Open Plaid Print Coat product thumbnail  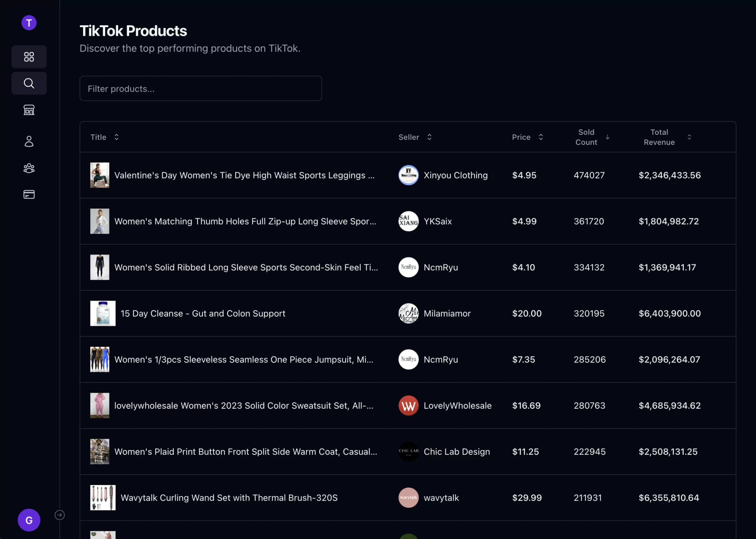pos(100,452)
